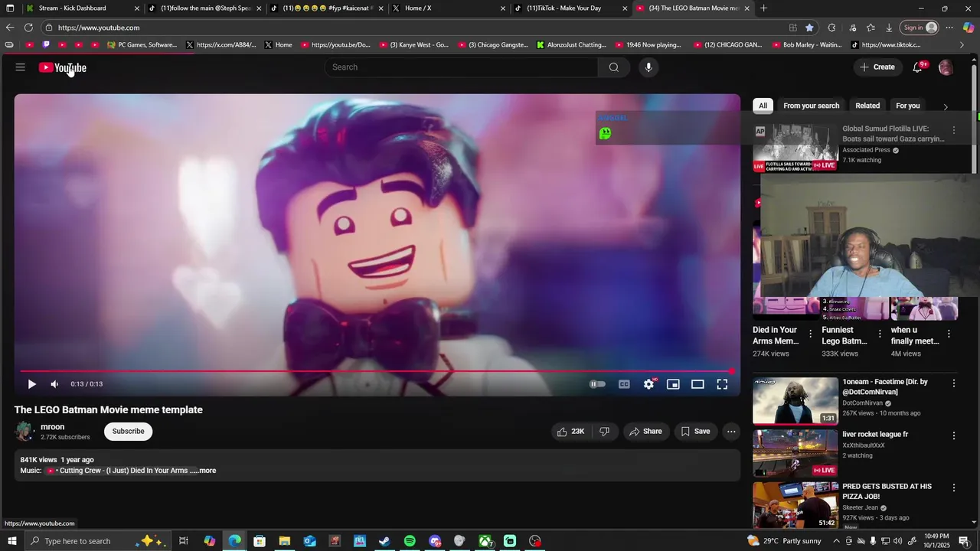Select the All filter chip
This screenshot has height=551, width=980.
coord(763,106)
